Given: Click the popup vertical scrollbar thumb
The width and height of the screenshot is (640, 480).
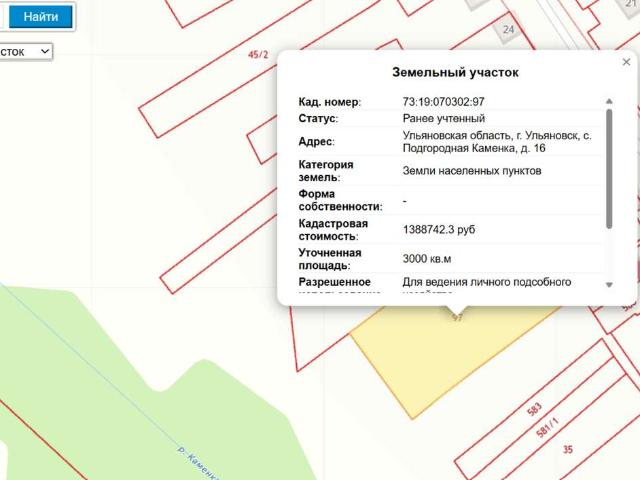Looking at the screenshot, I should [609, 169].
